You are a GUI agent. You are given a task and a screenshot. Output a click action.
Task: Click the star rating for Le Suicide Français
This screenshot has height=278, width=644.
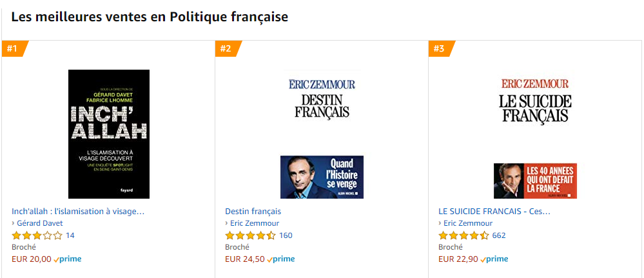coord(463,235)
